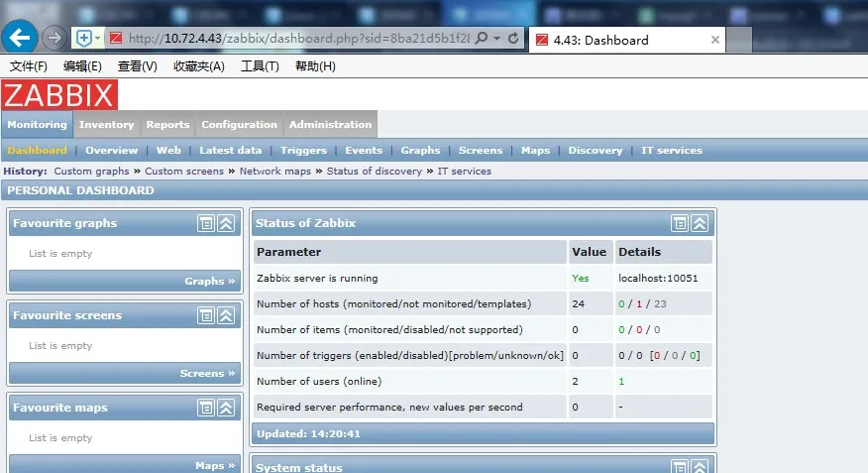Viewport: 868px width, 473px height.
Task: Open the Triggers submenu item
Action: (303, 150)
